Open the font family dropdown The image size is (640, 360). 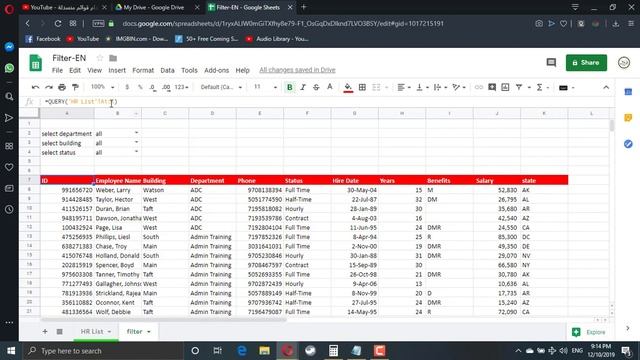[221, 87]
